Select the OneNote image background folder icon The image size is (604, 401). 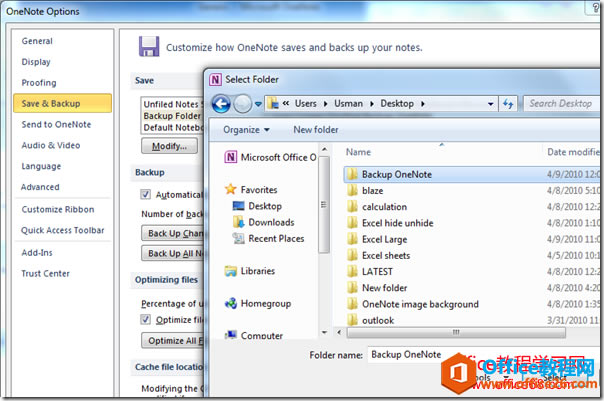[x=352, y=304]
